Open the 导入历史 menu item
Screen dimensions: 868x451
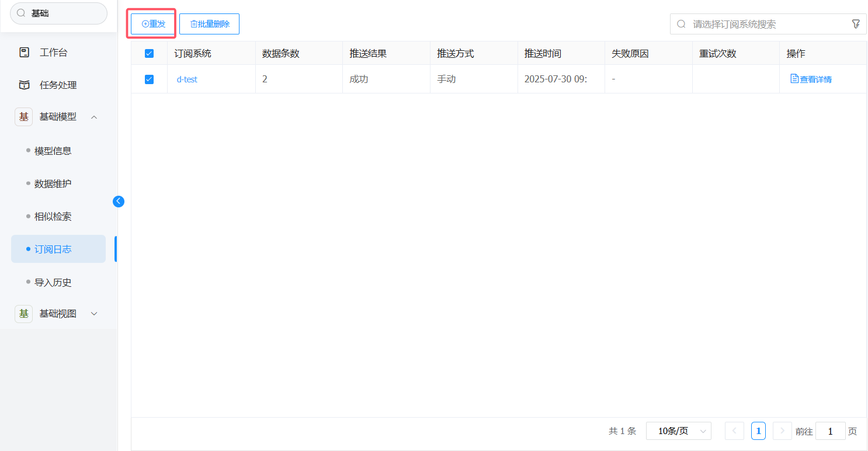tap(53, 282)
